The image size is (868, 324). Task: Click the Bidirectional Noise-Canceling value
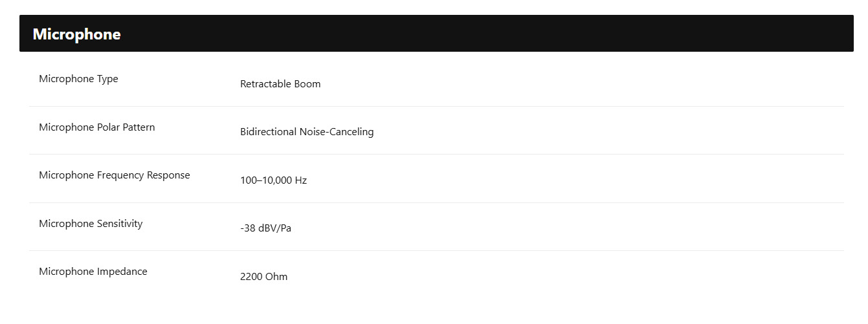coord(307,132)
